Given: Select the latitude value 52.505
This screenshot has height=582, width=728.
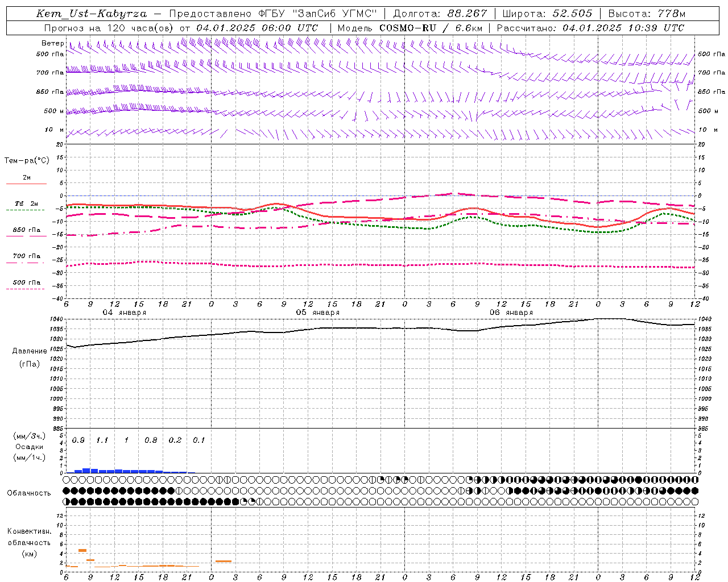Looking at the screenshot, I should [x=572, y=14].
